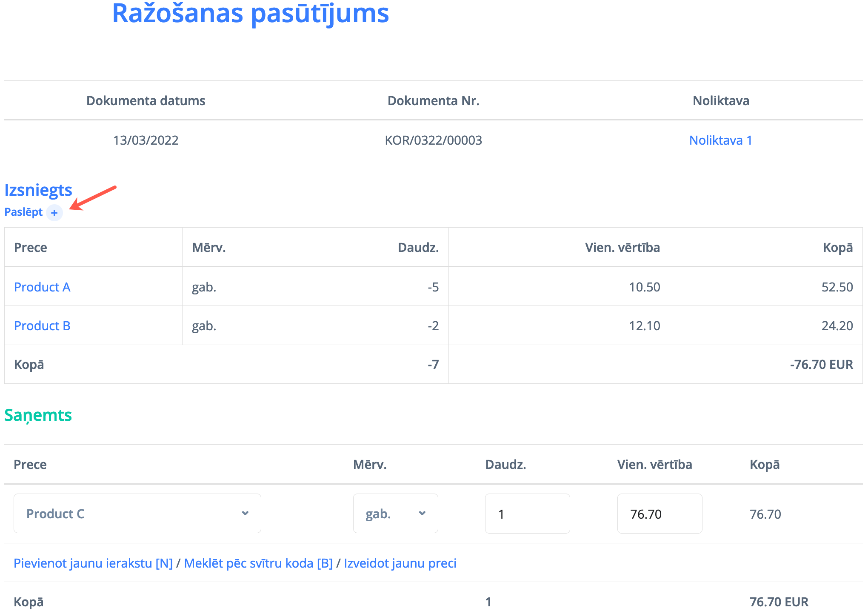Open the Product C product dropdown

click(137, 514)
